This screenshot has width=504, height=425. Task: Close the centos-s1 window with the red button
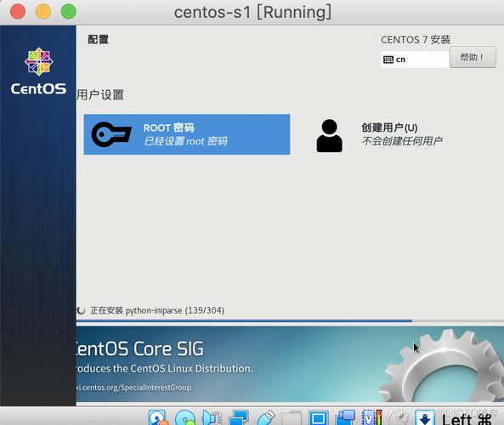coord(18,12)
